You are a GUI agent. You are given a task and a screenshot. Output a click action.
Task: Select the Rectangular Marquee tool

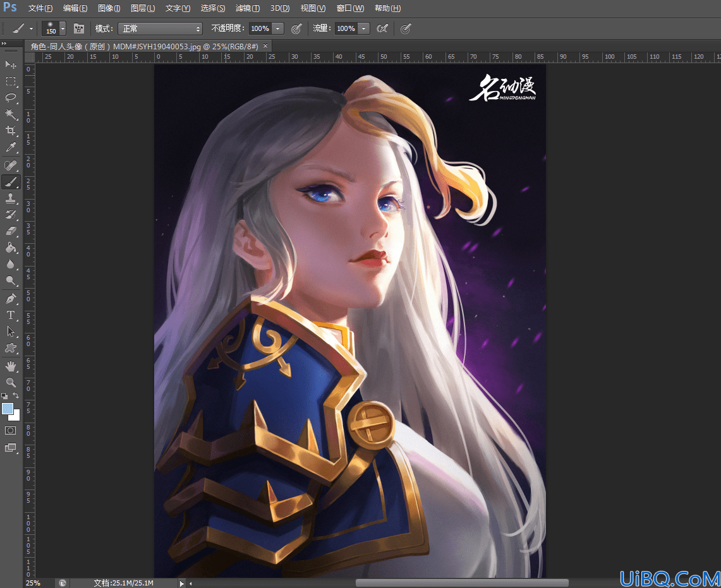(11, 81)
